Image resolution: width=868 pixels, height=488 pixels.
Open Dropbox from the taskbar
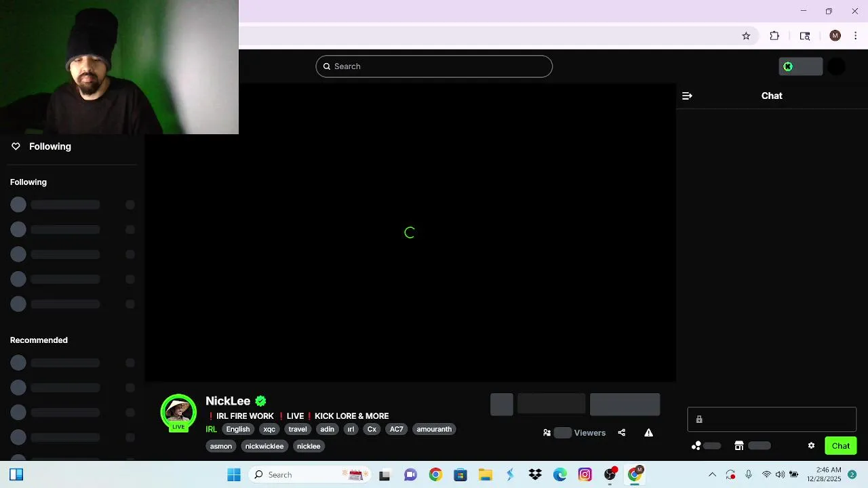(535, 474)
